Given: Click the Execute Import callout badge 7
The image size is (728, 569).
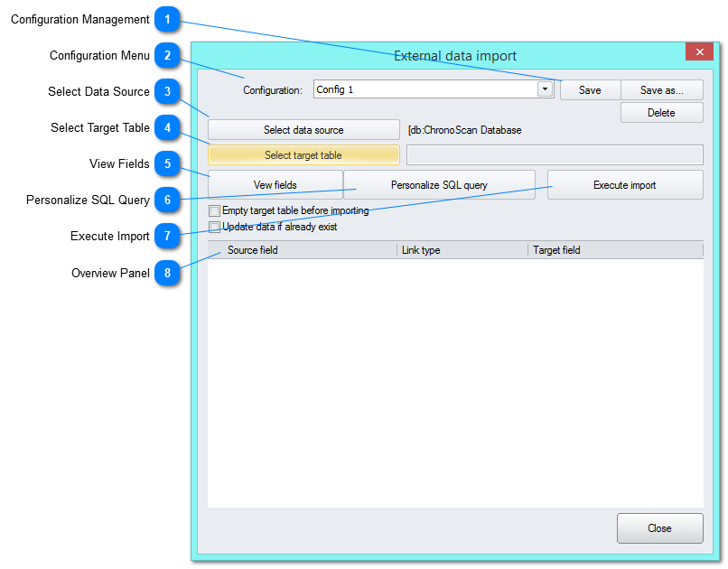Looking at the screenshot, I should click(167, 236).
